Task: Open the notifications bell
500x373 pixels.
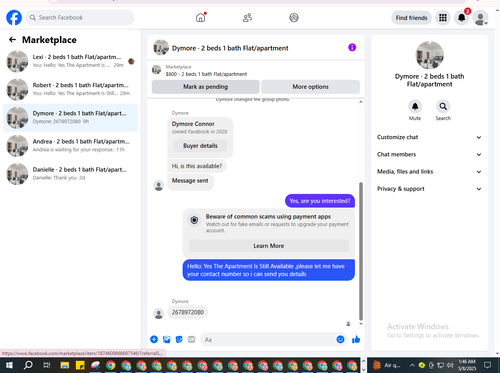Action: coord(462,18)
